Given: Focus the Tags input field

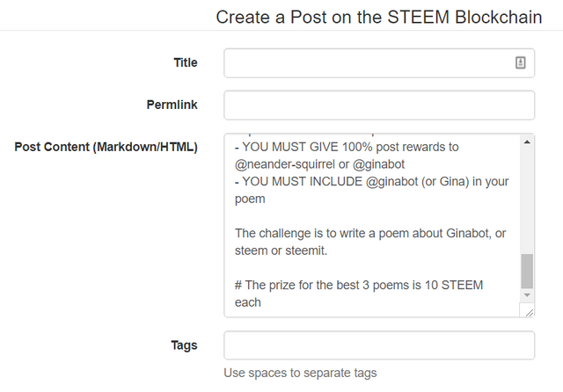Looking at the screenshot, I should (x=379, y=345).
